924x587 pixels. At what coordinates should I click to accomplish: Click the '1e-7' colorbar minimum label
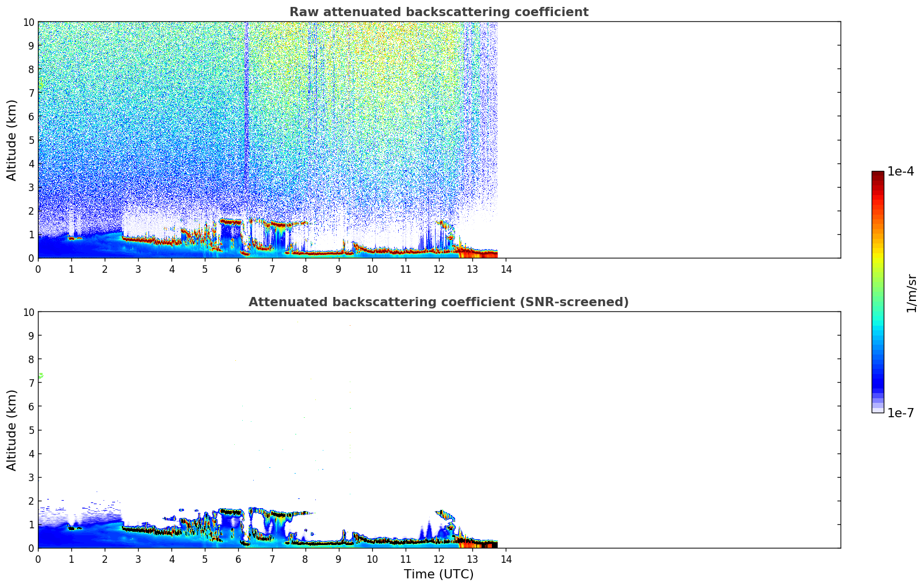(x=900, y=413)
